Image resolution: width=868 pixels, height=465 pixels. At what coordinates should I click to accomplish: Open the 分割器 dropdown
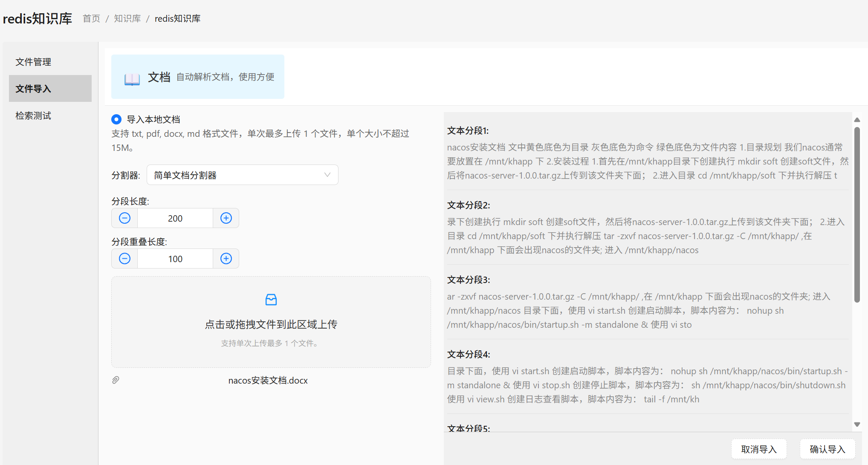pyautogui.click(x=242, y=175)
